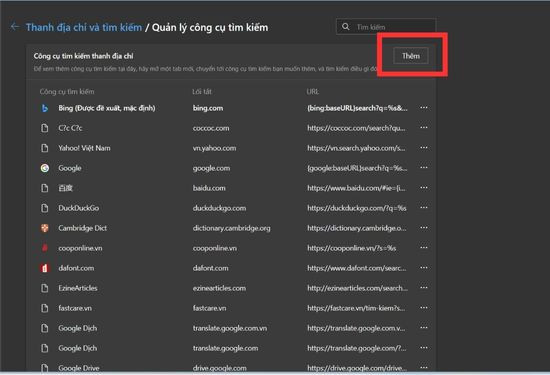550x375 pixels.
Task: Open more options for the DuckDuckGo row
Action: [x=424, y=208]
